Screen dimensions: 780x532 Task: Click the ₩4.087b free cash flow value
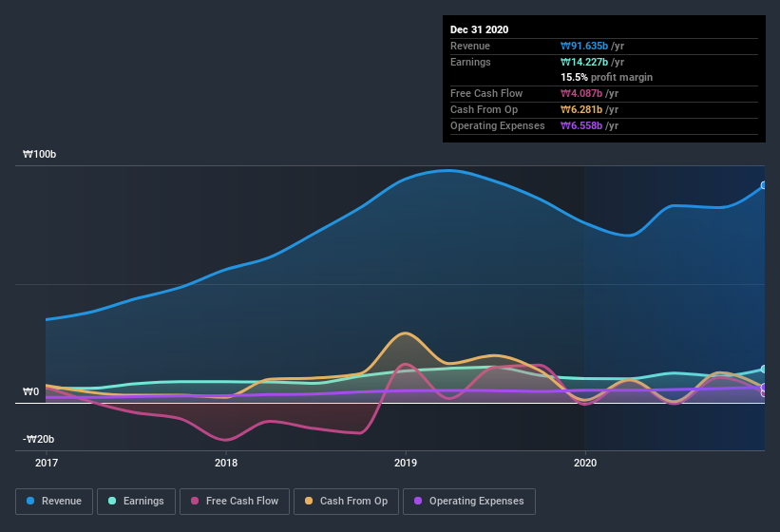[x=581, y=93]
